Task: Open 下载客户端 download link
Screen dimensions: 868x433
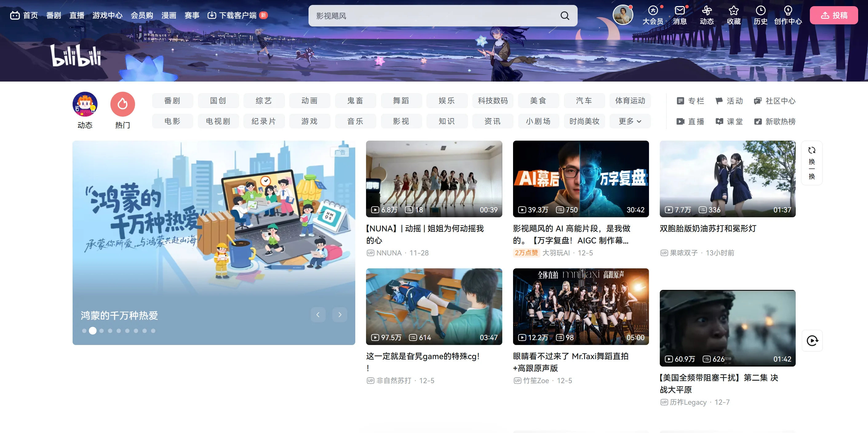Action: coord(237,15)
